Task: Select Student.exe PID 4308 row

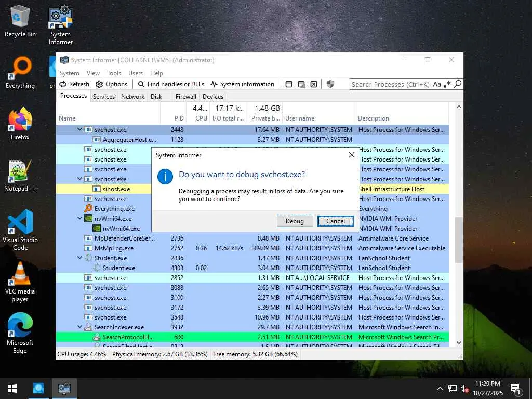Action: coord(252,268)
